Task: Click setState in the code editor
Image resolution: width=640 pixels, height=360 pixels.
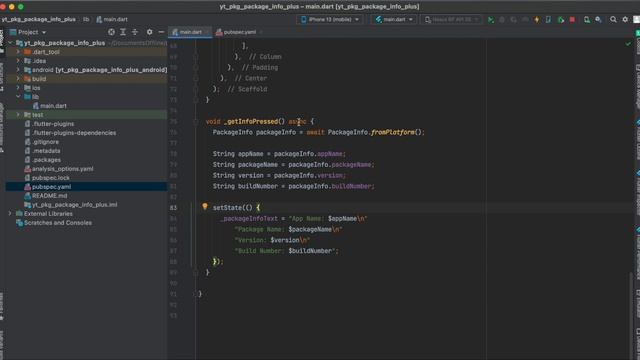Action: click(227, 208)
